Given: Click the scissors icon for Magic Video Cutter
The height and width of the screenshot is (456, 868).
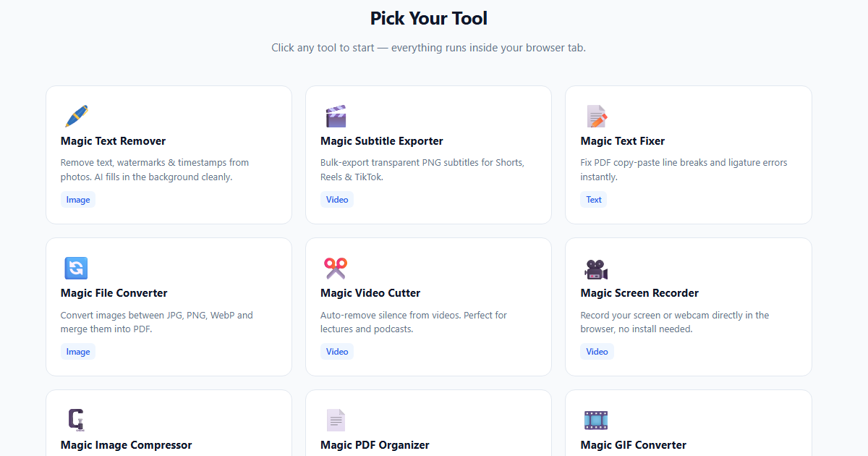Looking at the screenshot, I should point(336,268).
